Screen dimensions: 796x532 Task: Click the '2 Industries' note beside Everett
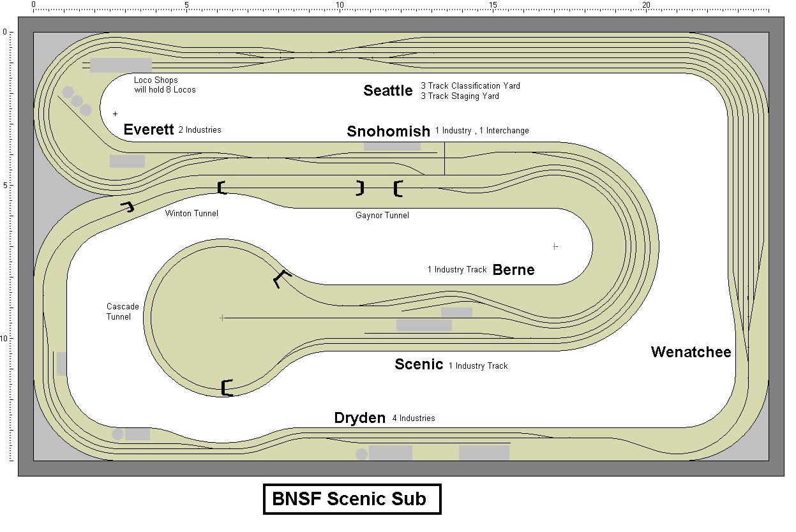(200, 130)
